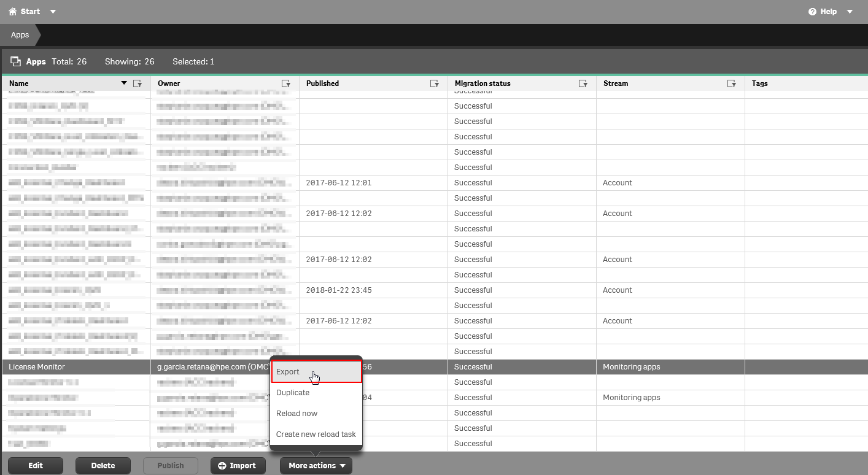Open the More actions dropdown

[316, 466]
